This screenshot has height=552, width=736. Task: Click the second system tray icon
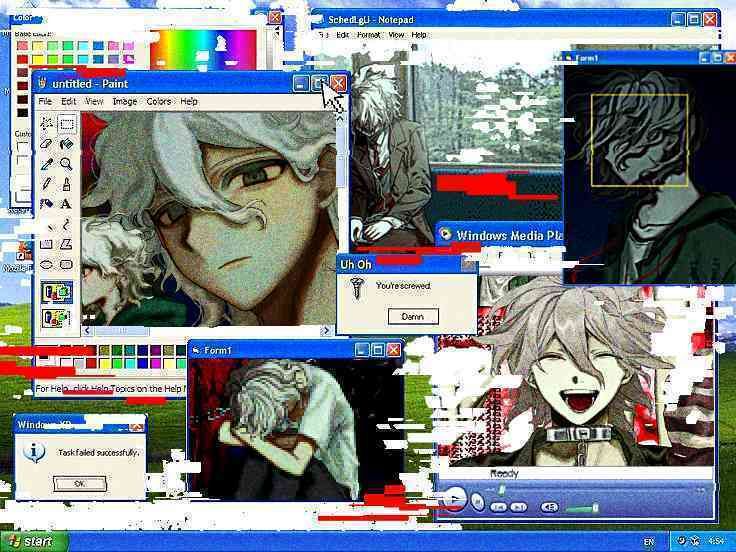pyautogui.click(x=696, y=541)
